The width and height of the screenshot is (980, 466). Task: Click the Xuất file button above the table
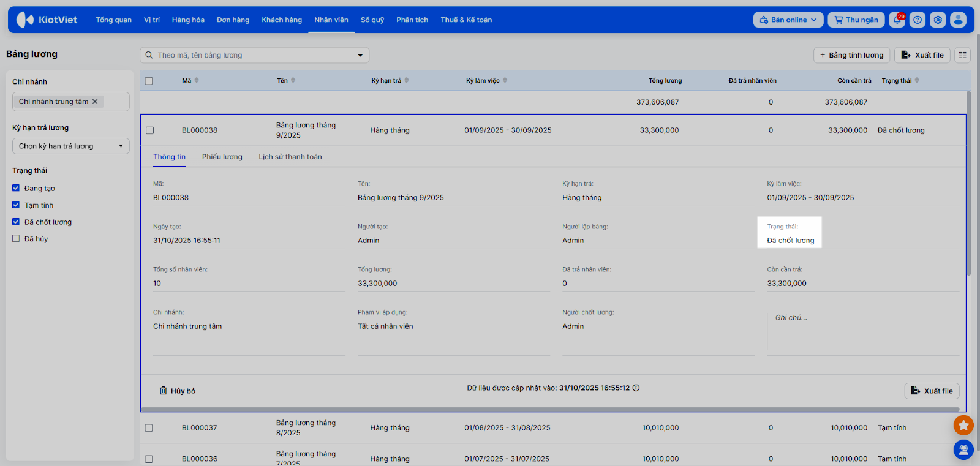922,55
